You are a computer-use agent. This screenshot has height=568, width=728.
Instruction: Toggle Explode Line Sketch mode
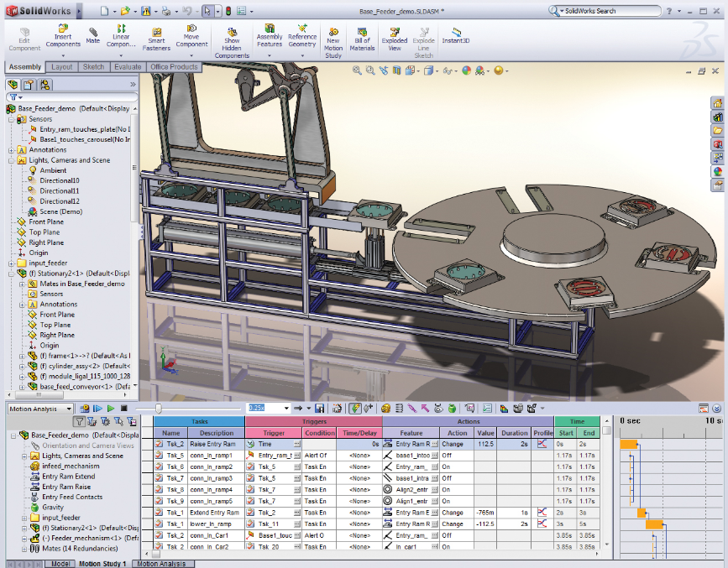(424, 38)
